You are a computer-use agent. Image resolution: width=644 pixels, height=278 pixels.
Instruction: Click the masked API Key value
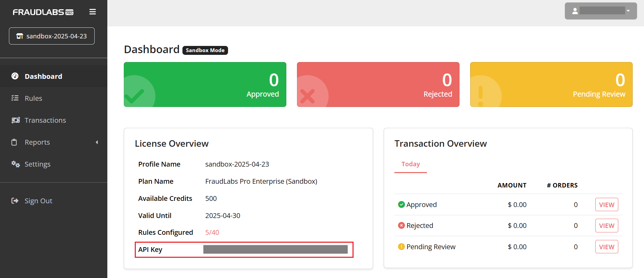(x=275, y=249)
